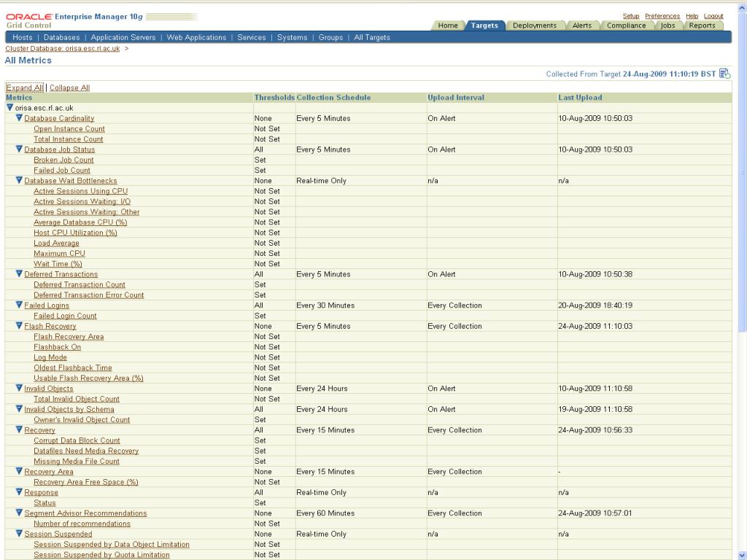Collapse Segment Advisor Recommendations group
The image size is (747, 560).
tap(19, 513)
